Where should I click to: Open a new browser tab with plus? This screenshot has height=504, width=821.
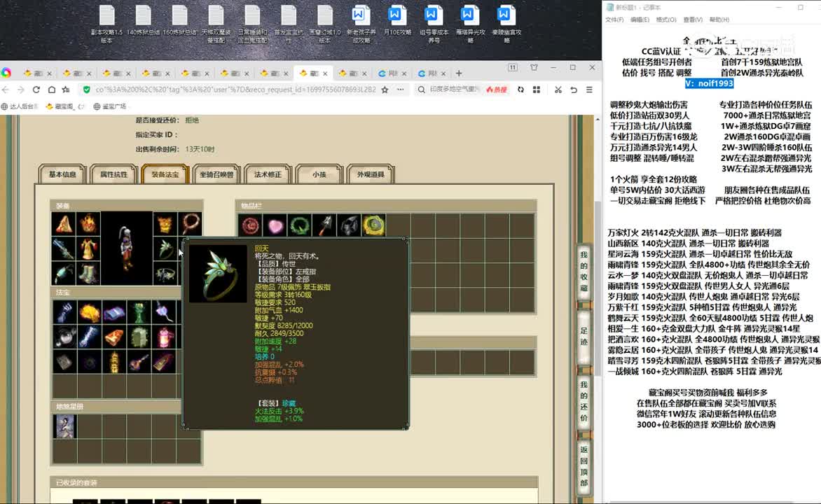click(459, 73)
